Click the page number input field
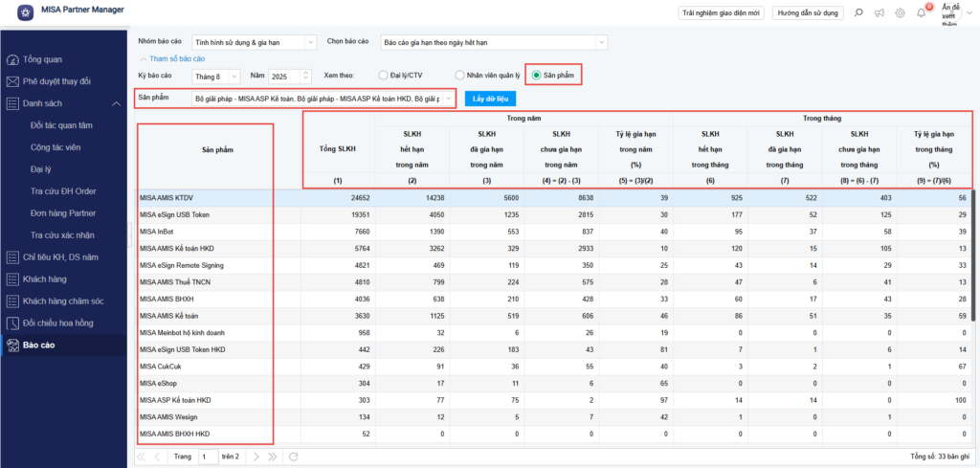The width and height of the screenshot is (980, 468). [x=208, y=457]
